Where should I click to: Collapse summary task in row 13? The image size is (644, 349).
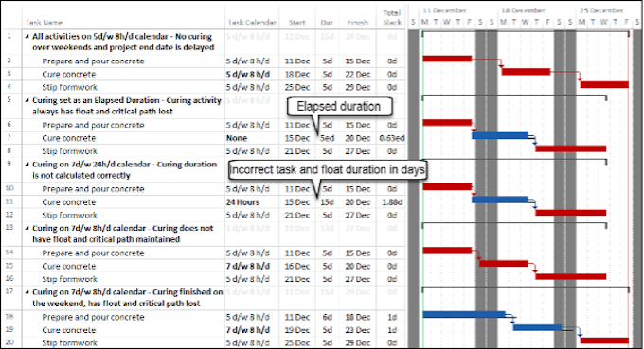[x=27, y=229]
